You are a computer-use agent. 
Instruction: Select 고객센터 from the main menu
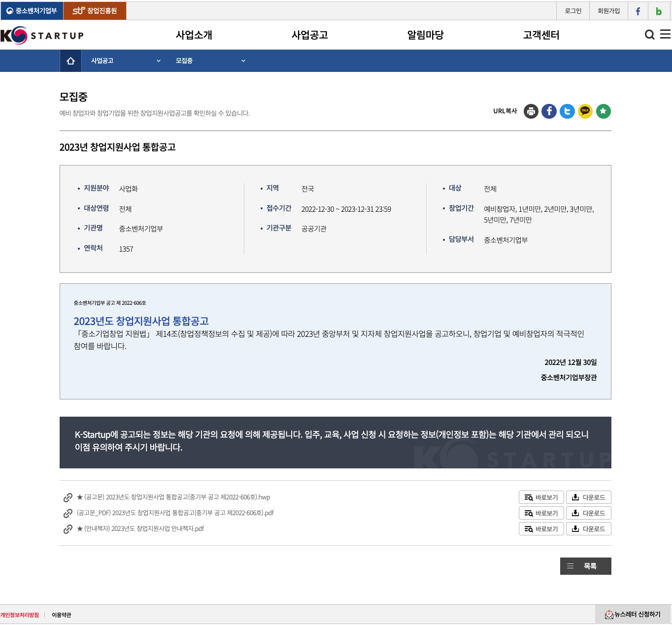click(x=540, y=35)
